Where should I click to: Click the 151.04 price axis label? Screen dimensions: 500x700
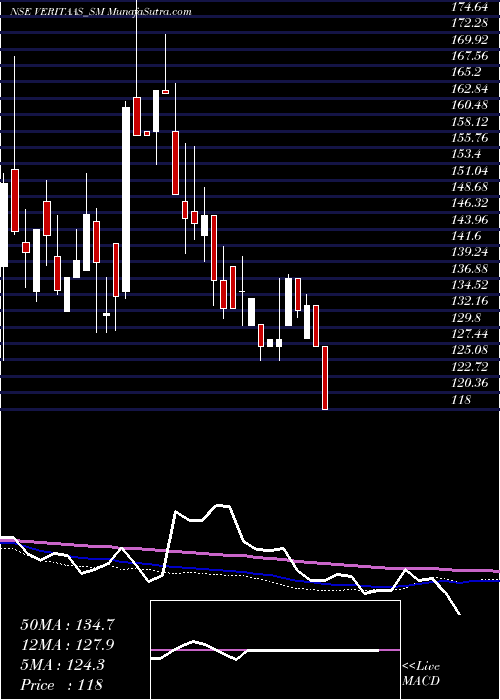[468, 171]
